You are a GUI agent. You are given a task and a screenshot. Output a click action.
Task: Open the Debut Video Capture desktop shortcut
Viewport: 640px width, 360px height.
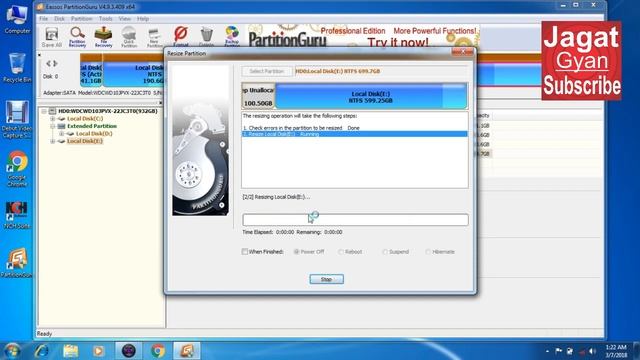click(x=17, y=119)
